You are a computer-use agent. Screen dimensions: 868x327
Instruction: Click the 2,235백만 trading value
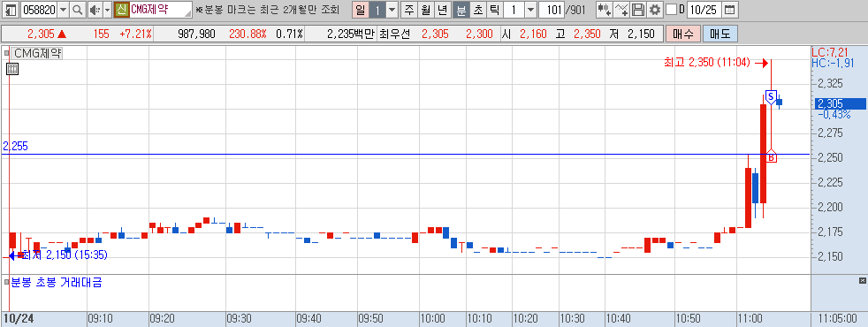pyautogui.click(x=350, y=34)
